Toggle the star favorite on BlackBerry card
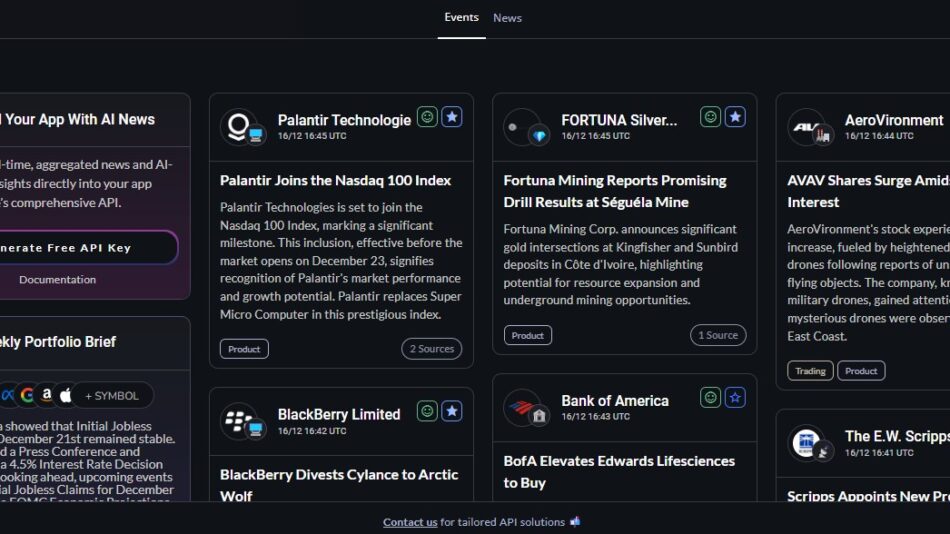950x534 pixels. click(x=451, y=411)
